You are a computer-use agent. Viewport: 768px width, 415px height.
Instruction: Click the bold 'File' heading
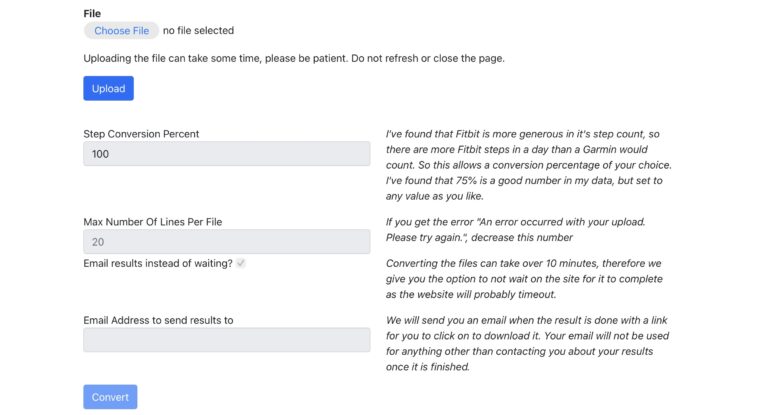coord(92,13)
